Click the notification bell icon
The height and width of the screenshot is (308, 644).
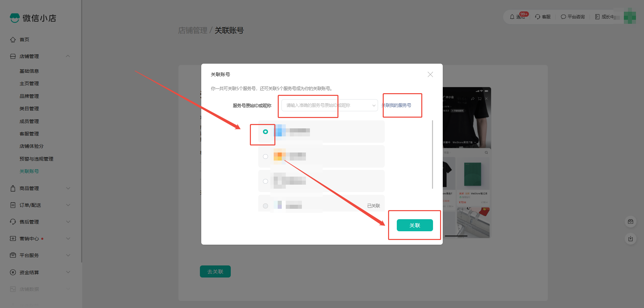512,17
